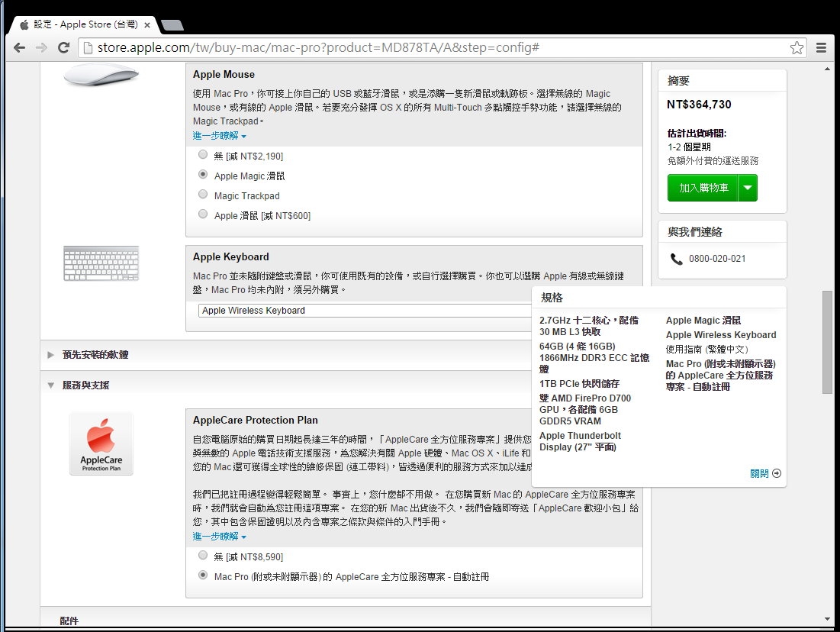Click the 1-2 個星期 shipping estimate

point(689,147)
